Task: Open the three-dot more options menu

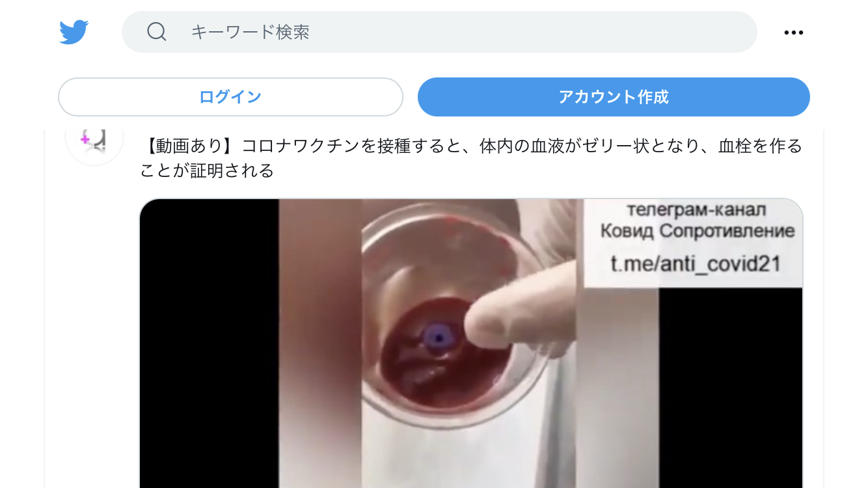Action: tap(793, 33)
